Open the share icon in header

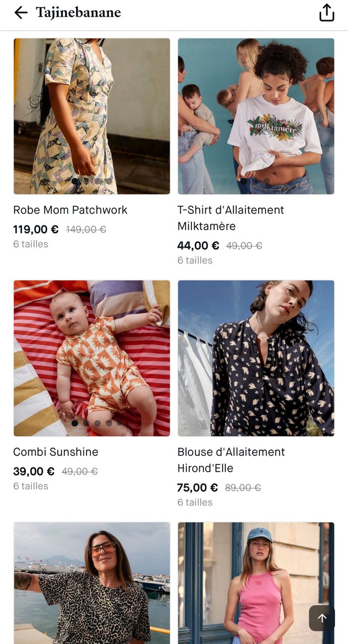click(x=327, y=13)
